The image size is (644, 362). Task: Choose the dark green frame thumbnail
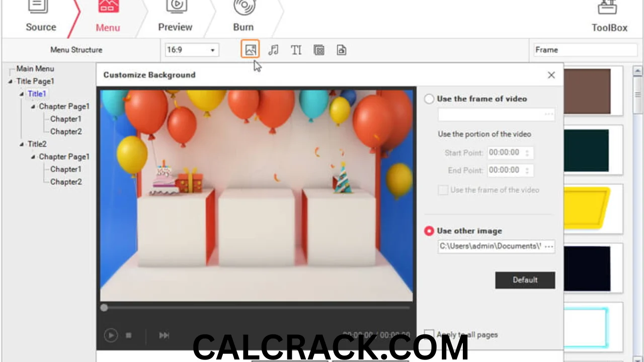click(x=587, y=150)
